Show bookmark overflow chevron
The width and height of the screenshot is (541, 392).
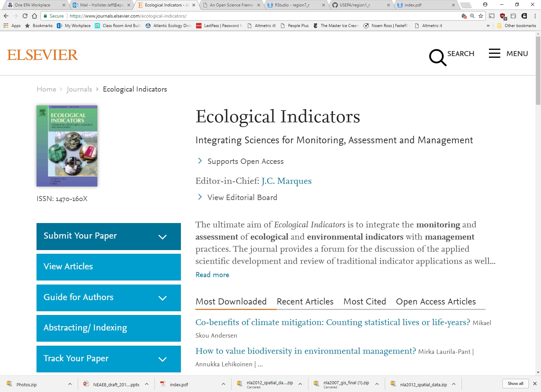coord(488,26)
